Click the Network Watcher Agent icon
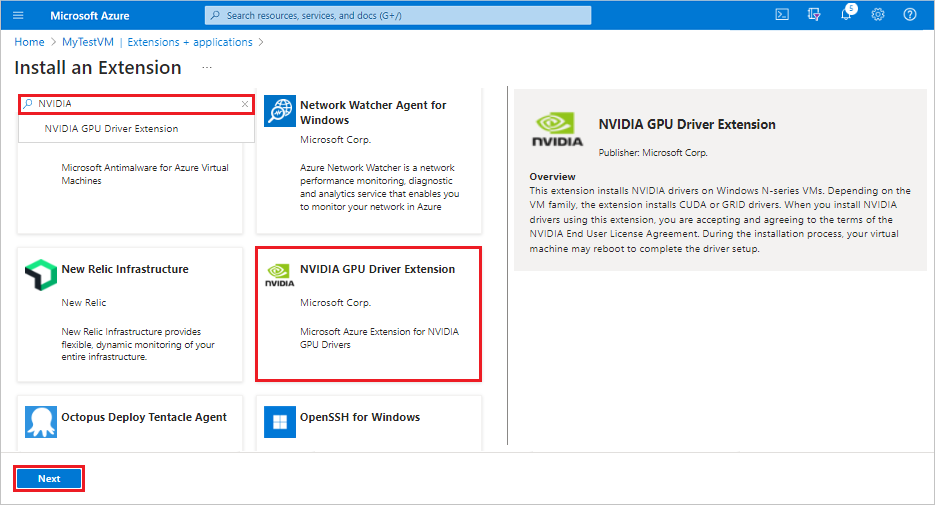Screen dimensions: 935x505 pyautogui.click(x=279, y=112)
